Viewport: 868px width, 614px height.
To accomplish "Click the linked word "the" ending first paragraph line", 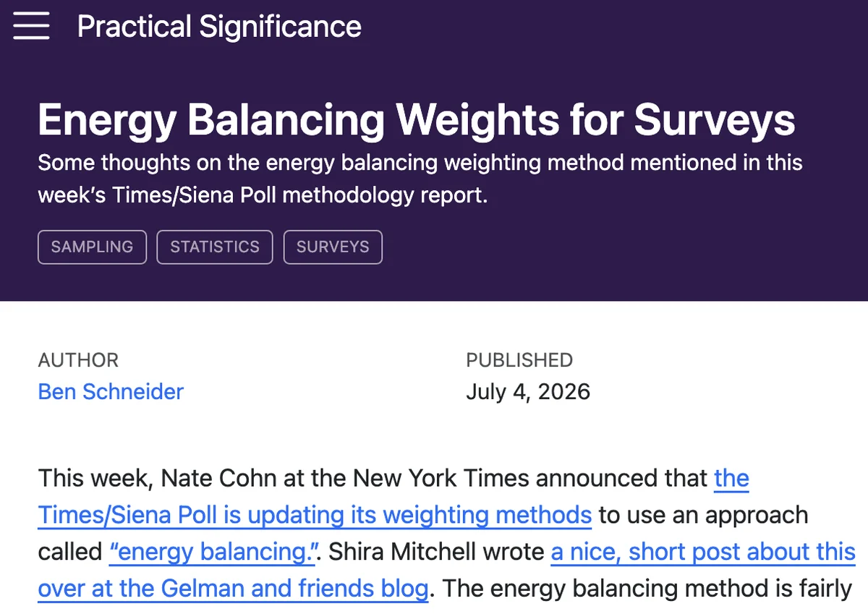I will pos(731,478).
